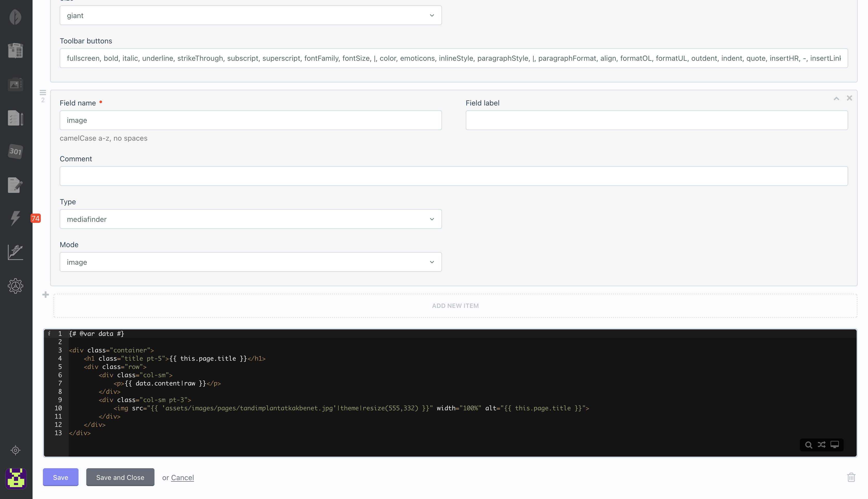The image size is (868, 499).
Task: Toggle fullscreen mode for the code editor
Action: [834, 444]
